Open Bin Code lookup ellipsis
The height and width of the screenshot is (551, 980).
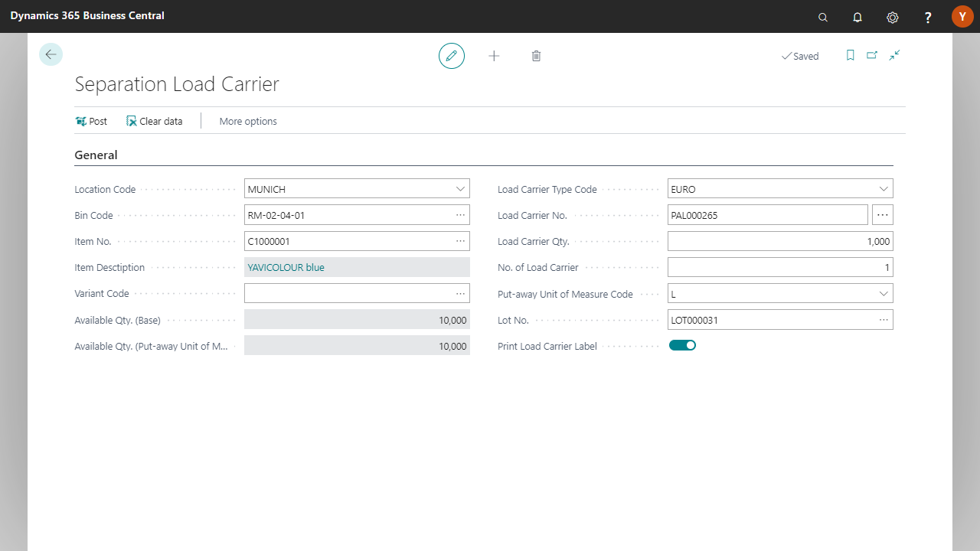tap(460, 215)
